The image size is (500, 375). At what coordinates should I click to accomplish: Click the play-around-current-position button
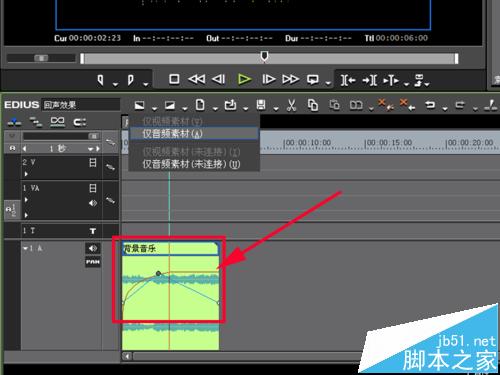391,80
